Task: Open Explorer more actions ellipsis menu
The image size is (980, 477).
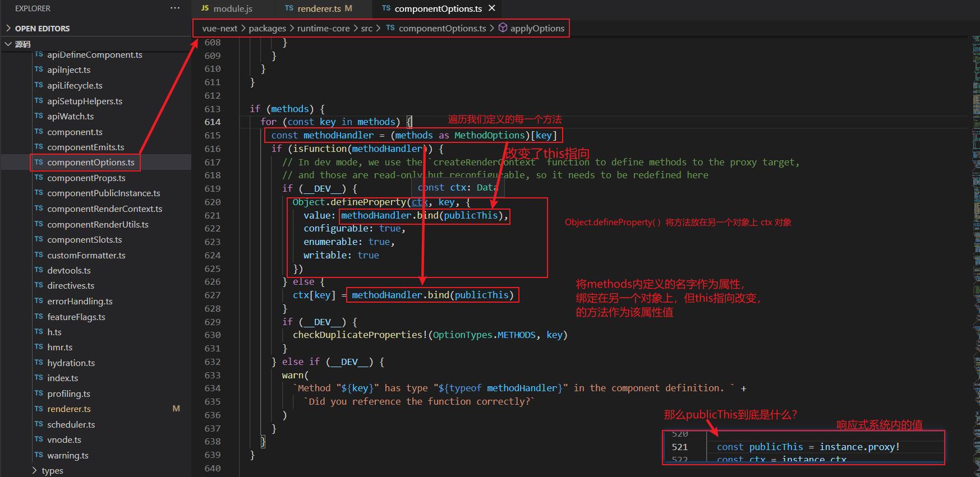Action: 175,8
